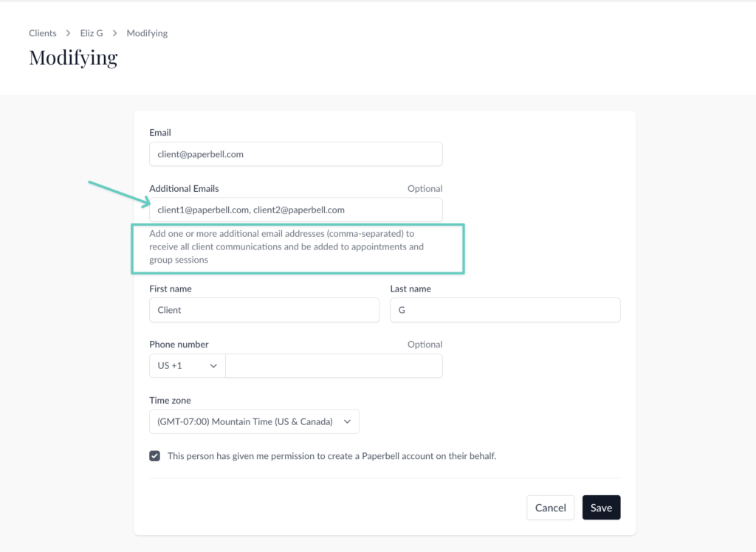Expand the Time zone dropdown
Image resolution: width=756 pixels, height=552 pixels.
click(254, 421)
